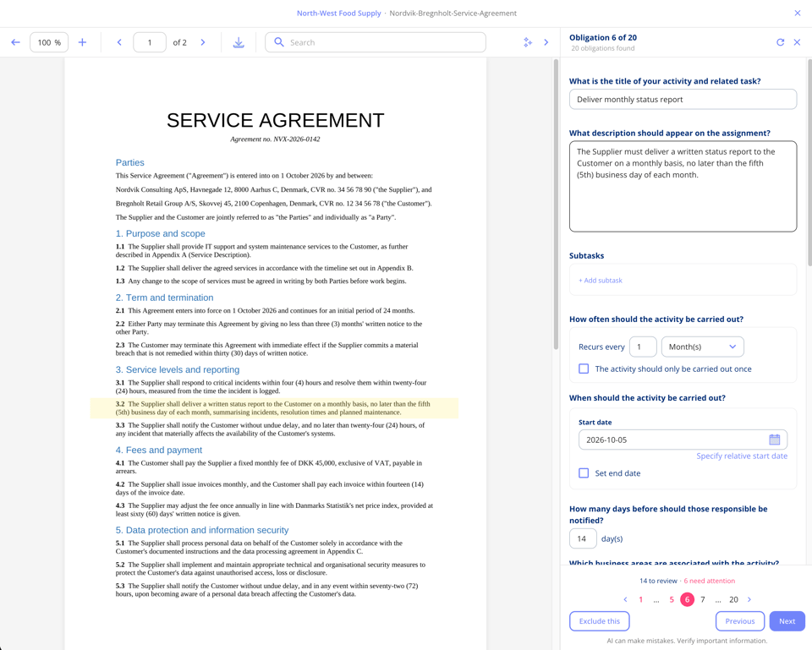Image resolution: width=812 pixels, height=650 pixels.
Task: Click 'Agreement no. NVX-2026-0142' text
Action: click(275, 139)
